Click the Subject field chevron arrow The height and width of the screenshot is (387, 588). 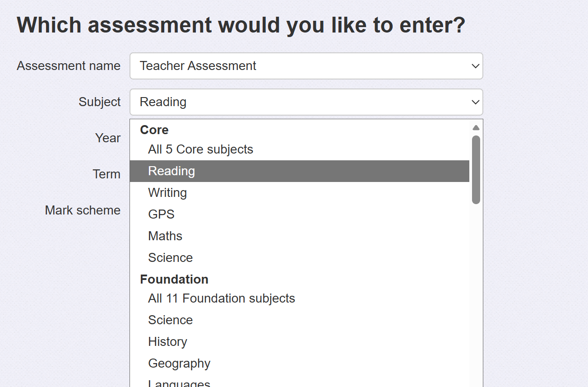[x=475, y=102]
